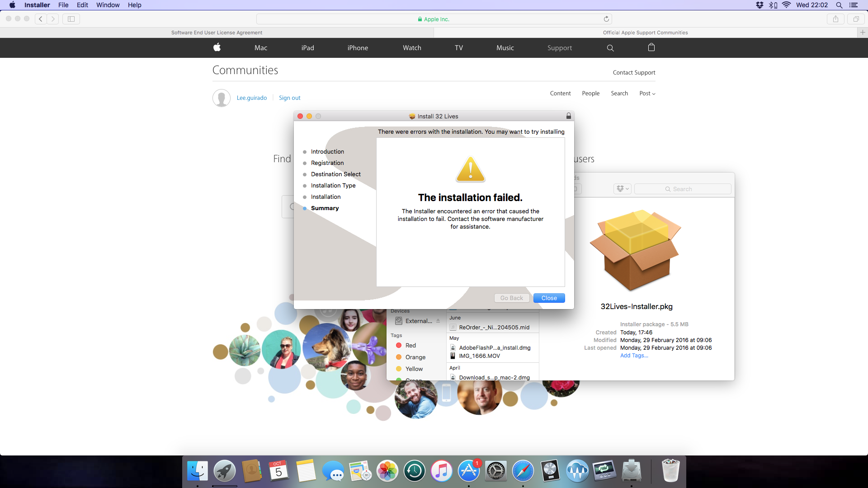Open the Window menu in the menu bar

pyautogui.click(x=108, y=5)
